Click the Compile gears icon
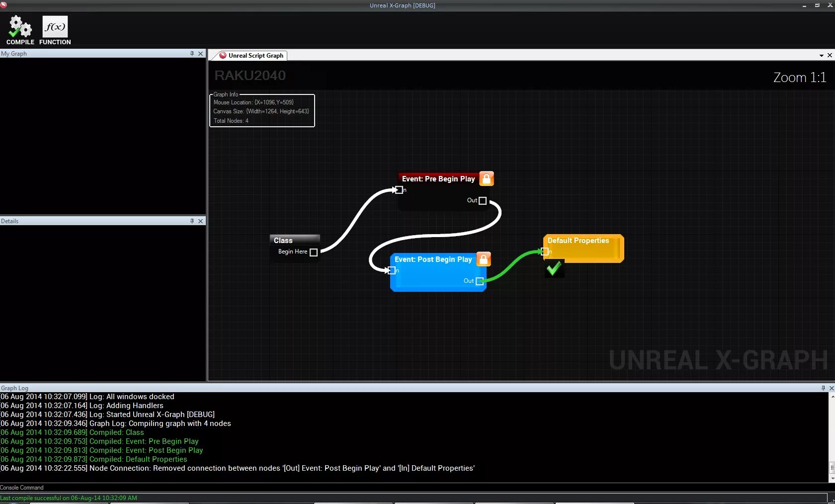This screenshot has width=835, height=504. (20, 26)
